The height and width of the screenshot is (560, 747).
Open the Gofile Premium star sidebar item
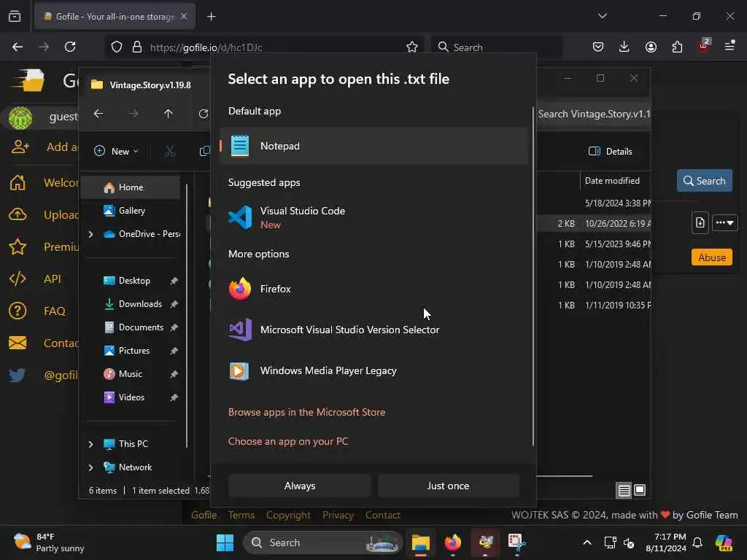pyautogui.click(x=43, y=246)
